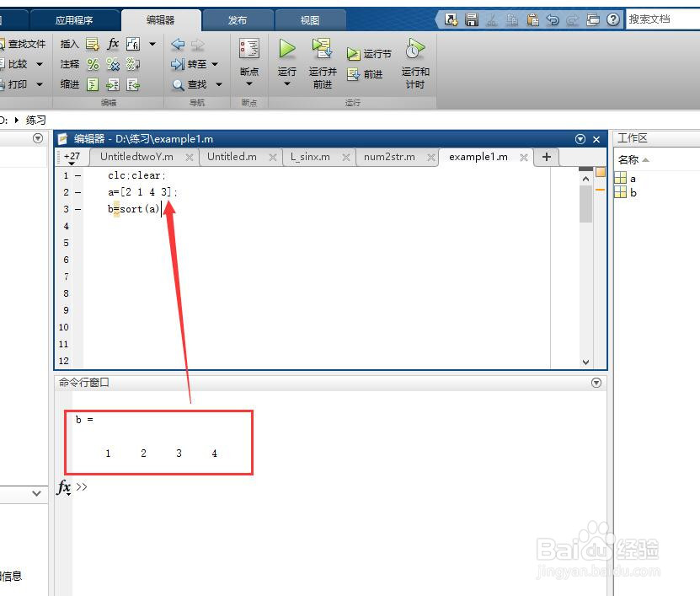Switch to UntitledtwoY.m file tab
The image size is (700, 596).
[136, 157]
